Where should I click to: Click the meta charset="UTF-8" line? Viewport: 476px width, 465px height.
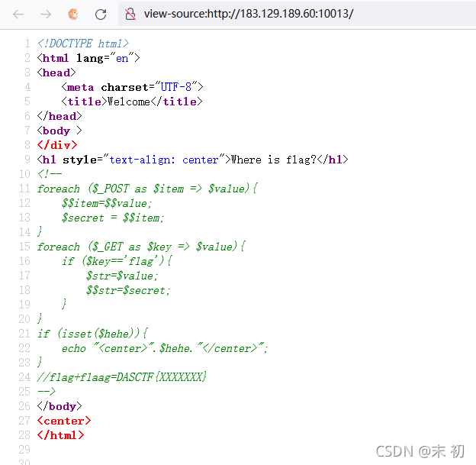(x=132, y=87)
